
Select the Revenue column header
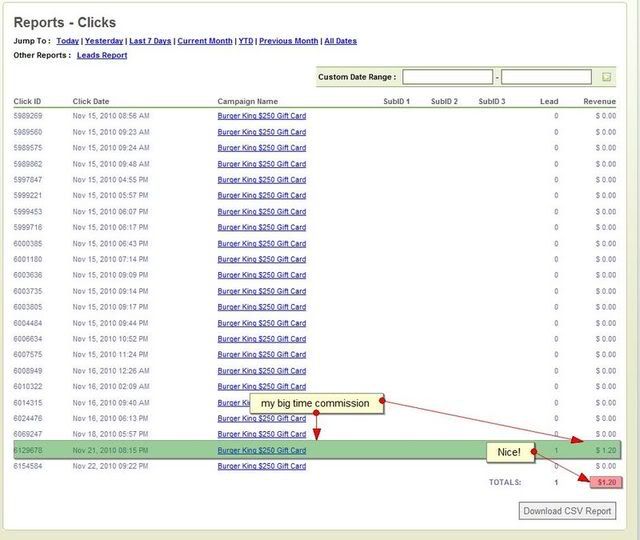click(600, 101)
